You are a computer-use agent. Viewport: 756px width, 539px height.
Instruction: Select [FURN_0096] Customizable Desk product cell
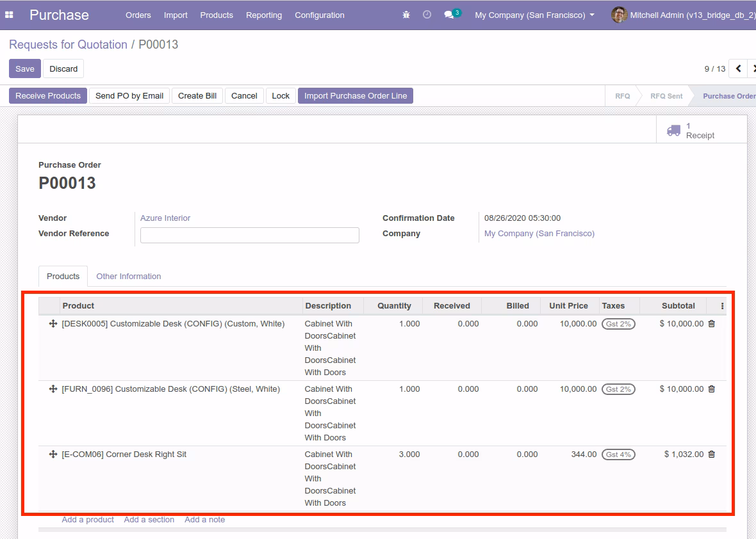pos(170,389)
